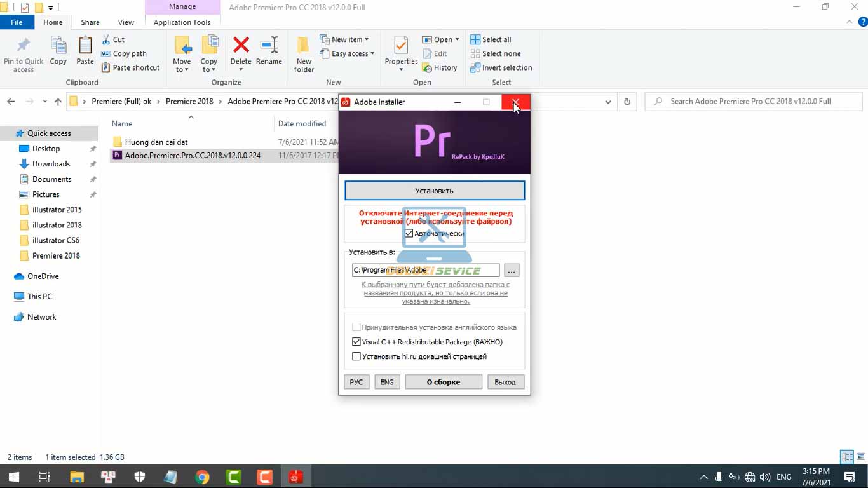Enable the hi.ru homepage checkbox
The width and height of the screenshot is (868, 488).
click(x=356, y=356)
